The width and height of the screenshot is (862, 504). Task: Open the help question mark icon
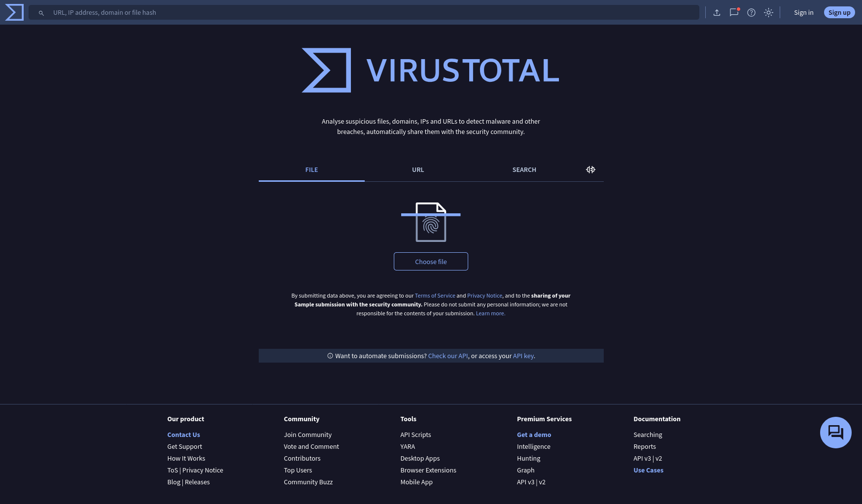[751, 12]
